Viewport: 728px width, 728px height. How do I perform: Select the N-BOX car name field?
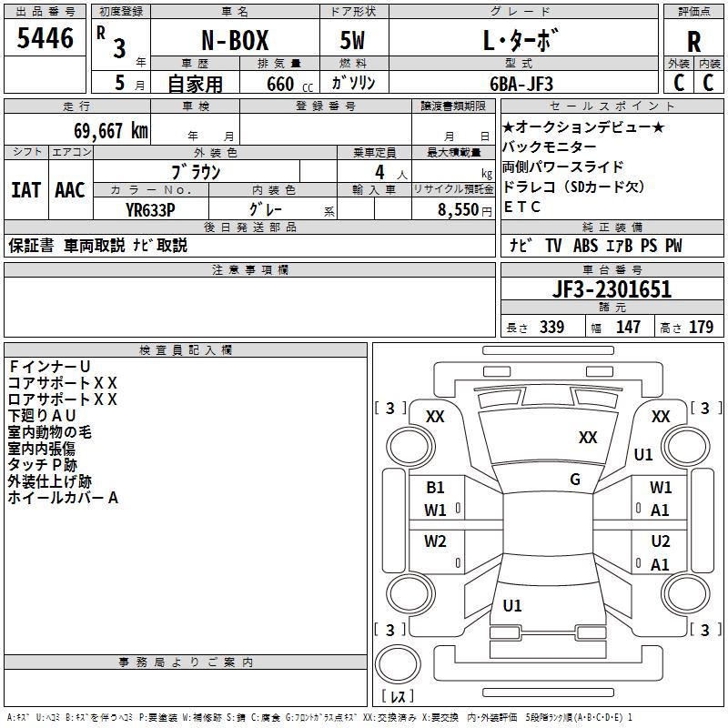[x=234, y=42]
